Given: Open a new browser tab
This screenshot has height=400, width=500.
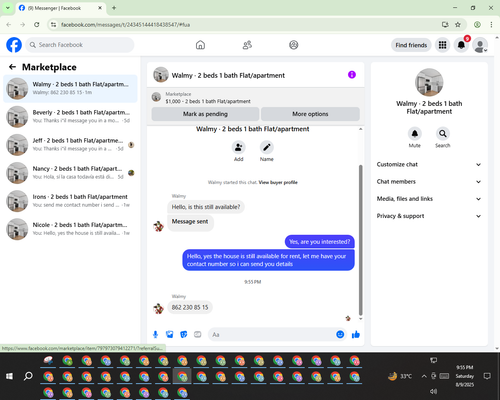Looking at the screenshot, I should click(114, 8).
